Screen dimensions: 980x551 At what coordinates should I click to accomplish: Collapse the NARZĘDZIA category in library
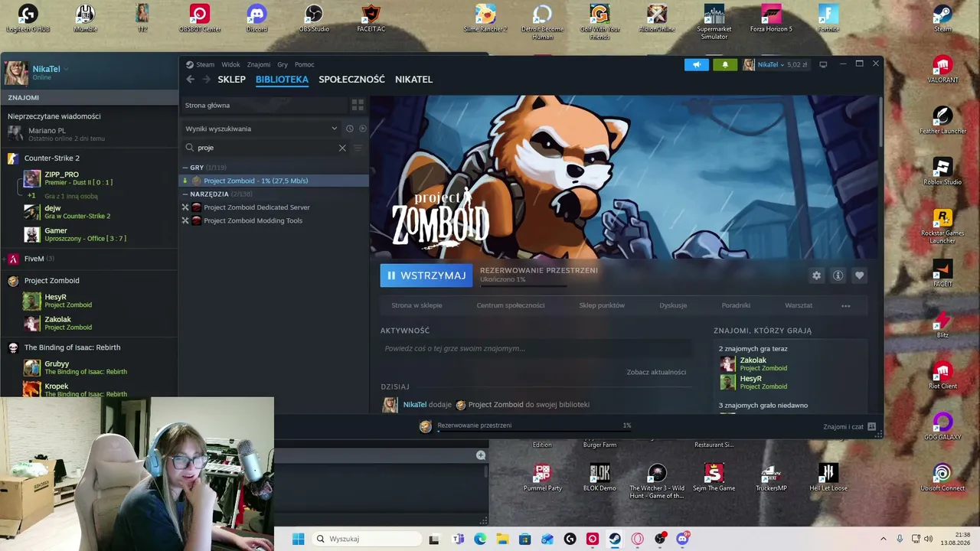[185, 194]
